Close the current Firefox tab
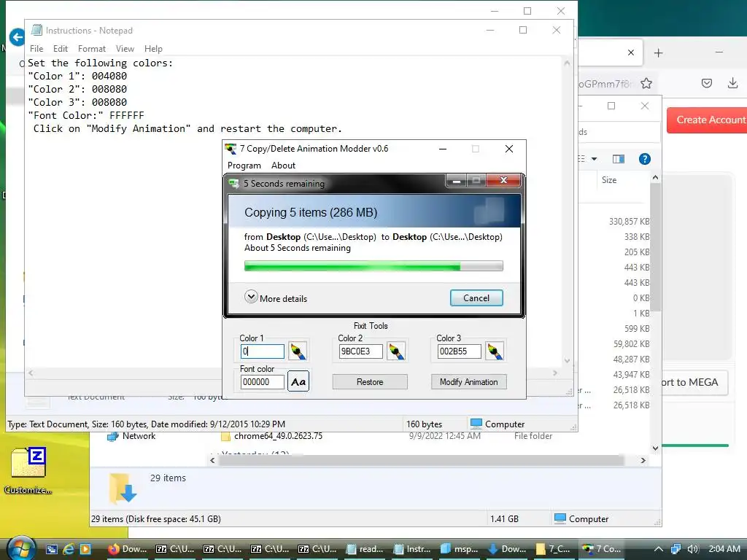The image size is (747, 560). 631,52
